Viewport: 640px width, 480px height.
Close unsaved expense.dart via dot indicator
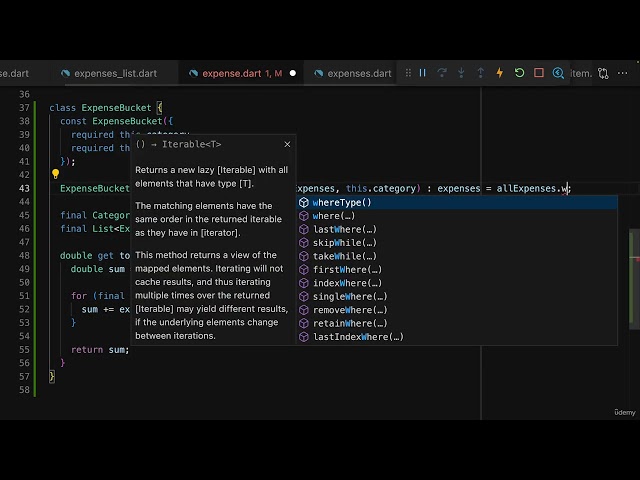293,73
